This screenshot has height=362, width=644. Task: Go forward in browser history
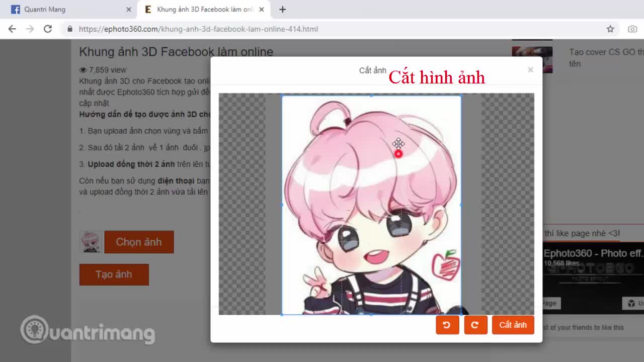30,29
